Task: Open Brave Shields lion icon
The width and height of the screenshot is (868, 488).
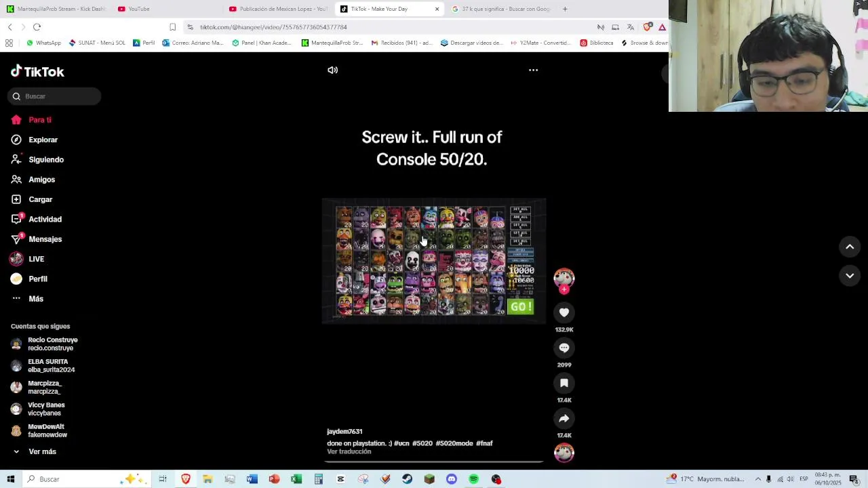Action: [647, 27]
